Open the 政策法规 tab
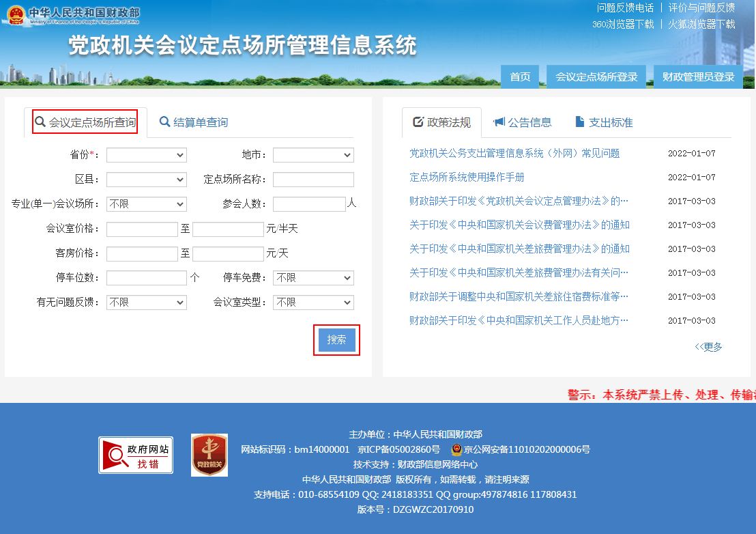The width and height of the screenshot is (756, 534). 441,123
